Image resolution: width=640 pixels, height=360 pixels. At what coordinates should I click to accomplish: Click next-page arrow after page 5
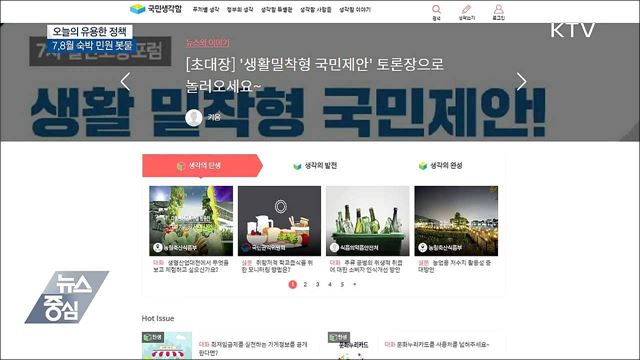coord(355,284)
